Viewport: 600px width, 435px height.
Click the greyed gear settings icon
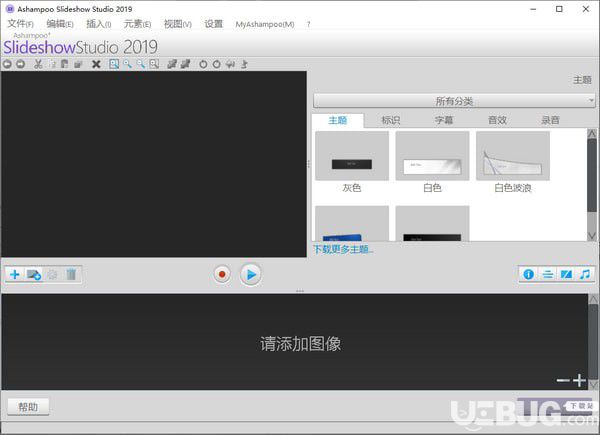[x=52, y=274]
